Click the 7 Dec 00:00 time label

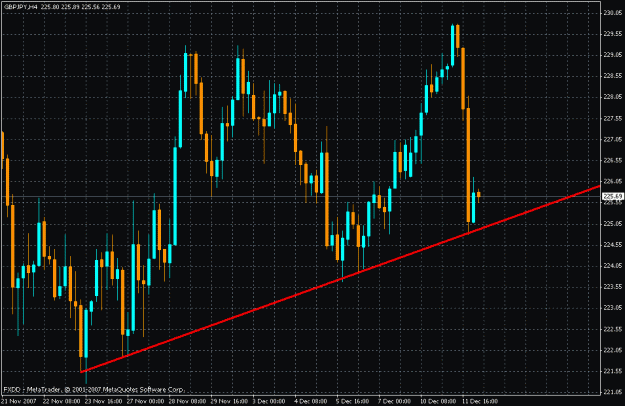[395, 401]
